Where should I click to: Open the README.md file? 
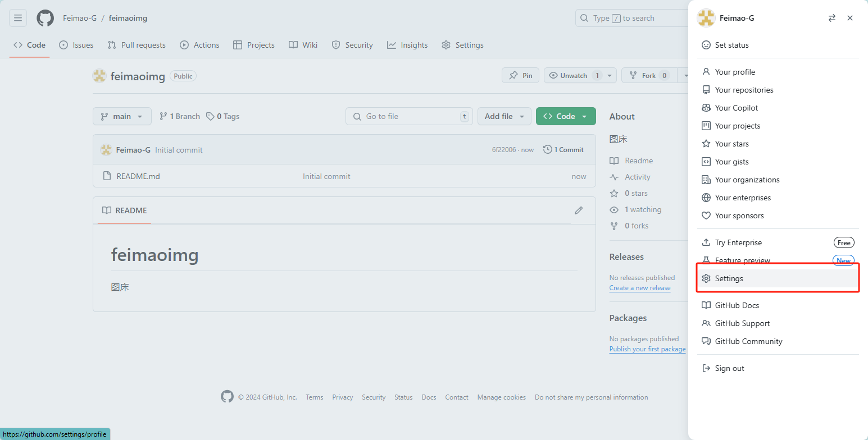[x=138, y=176]
